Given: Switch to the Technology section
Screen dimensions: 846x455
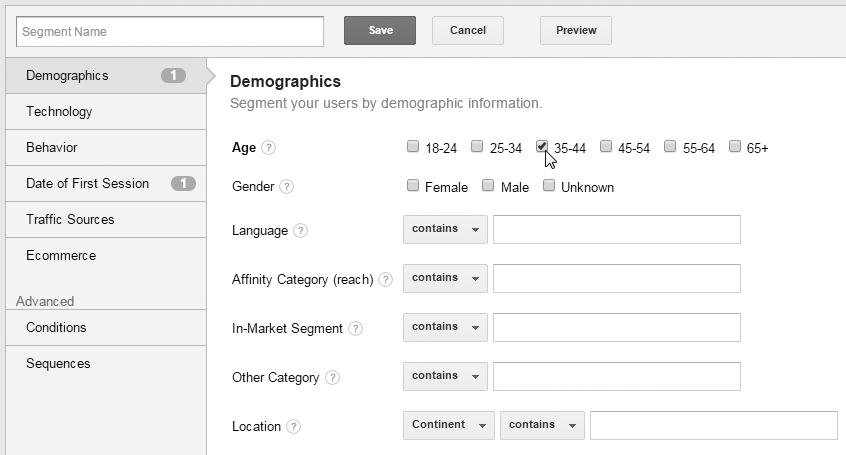Looking at the screenshot, I should (106, 112).
